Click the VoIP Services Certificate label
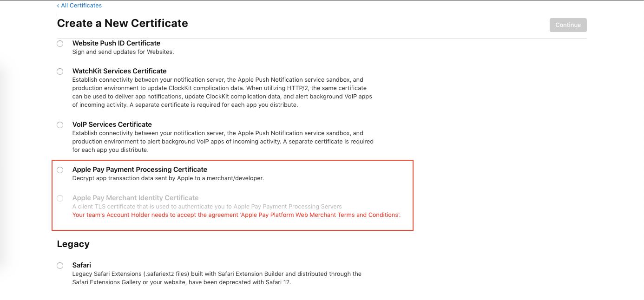The image size is (644, 300). 112,124
